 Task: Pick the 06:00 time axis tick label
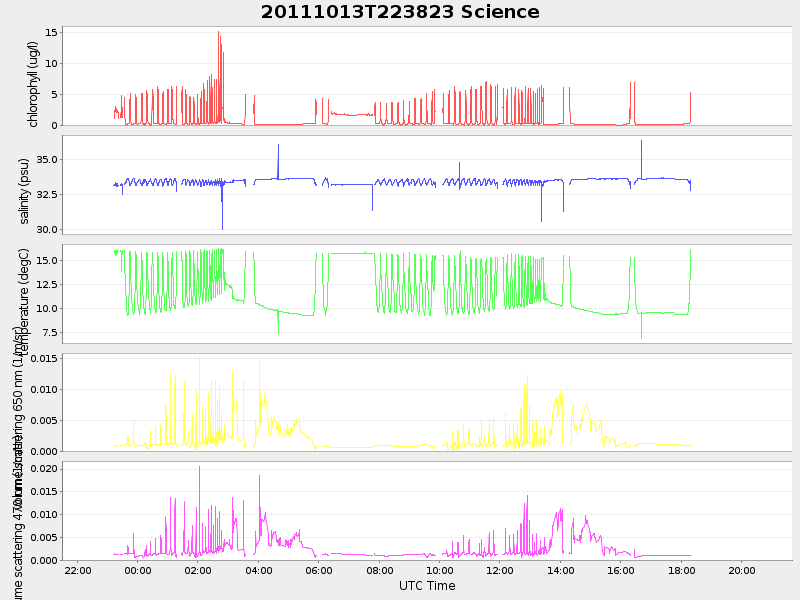tap(319, 570)
